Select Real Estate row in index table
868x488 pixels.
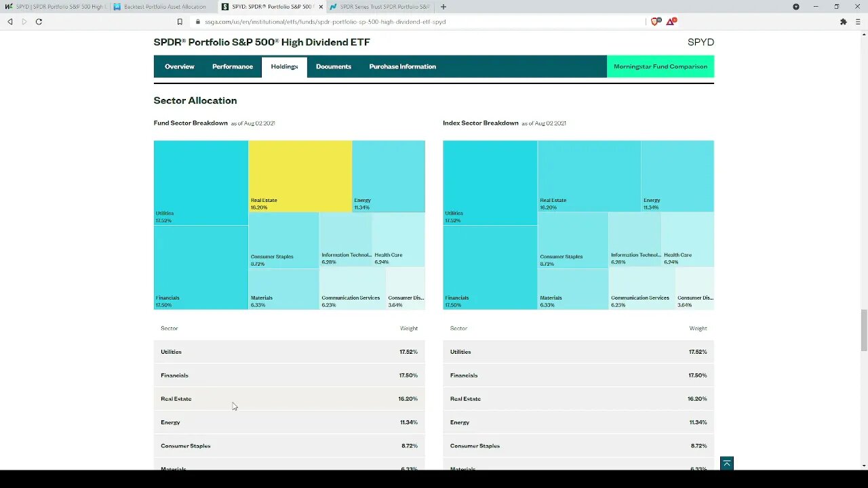(578, 399)
